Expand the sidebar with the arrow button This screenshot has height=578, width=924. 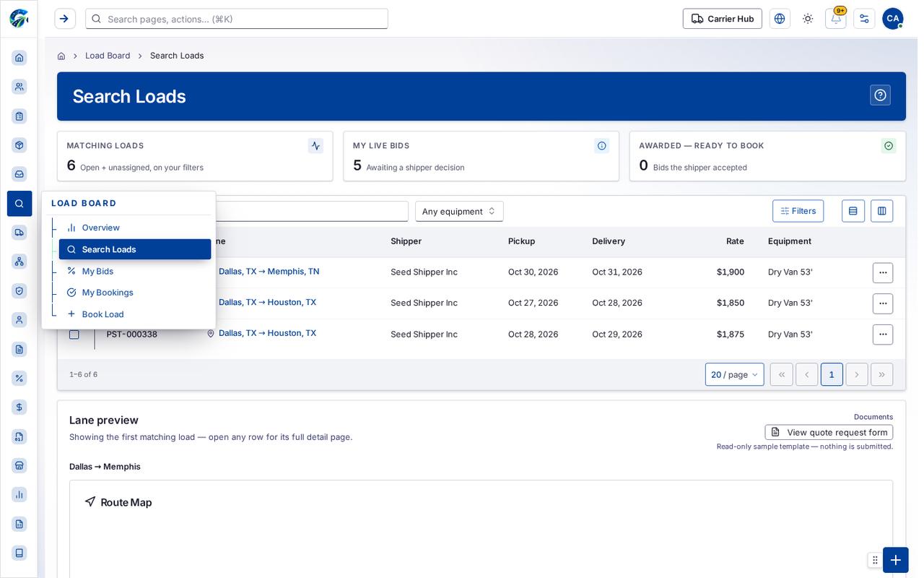(65, 19)
